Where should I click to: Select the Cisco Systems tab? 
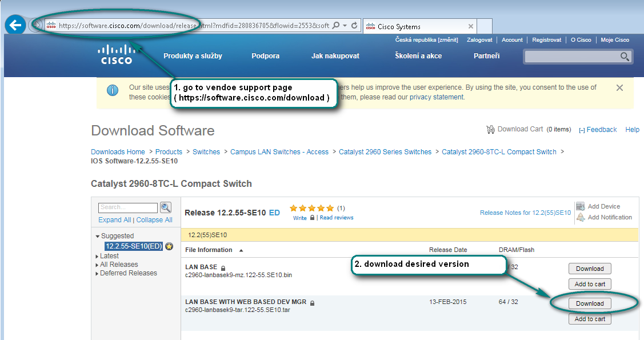click(419, 26)
